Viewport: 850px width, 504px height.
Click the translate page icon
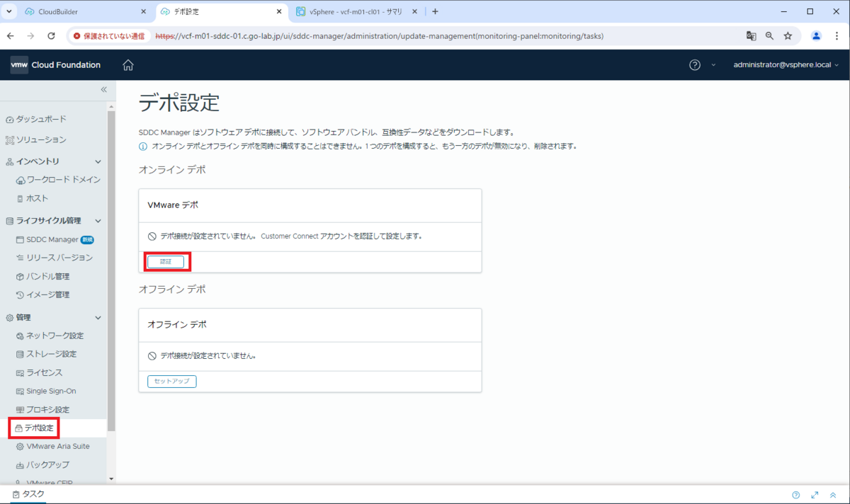751,35
